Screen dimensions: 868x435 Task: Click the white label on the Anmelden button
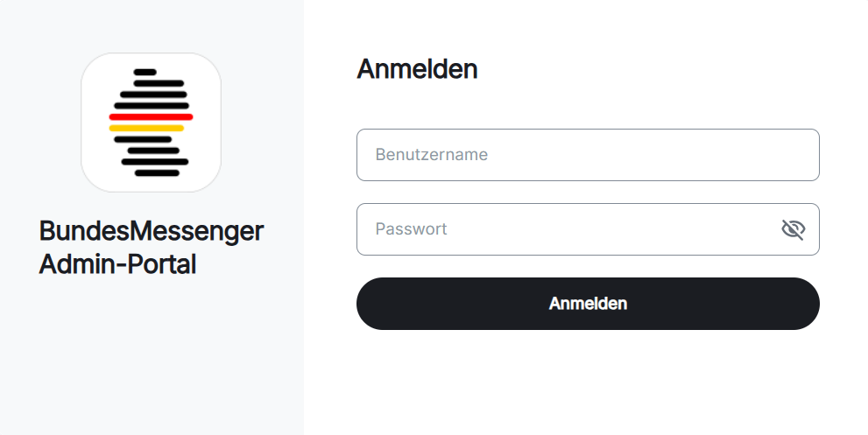point(588,304)
